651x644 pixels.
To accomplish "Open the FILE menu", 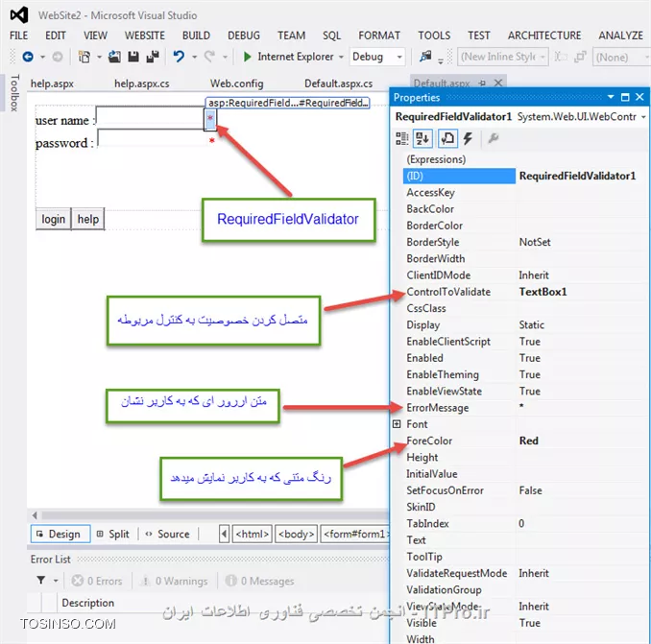I will tap(18, 36).
